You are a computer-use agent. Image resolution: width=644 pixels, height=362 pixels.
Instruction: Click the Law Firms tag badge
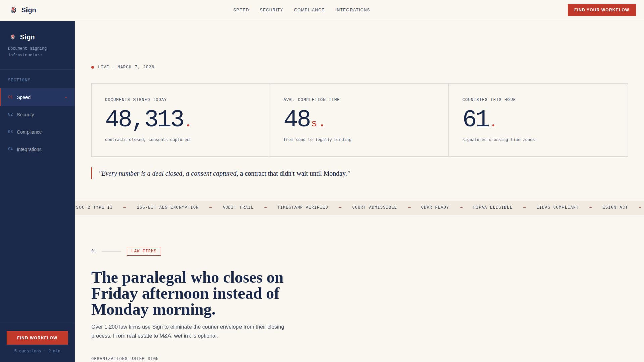tap(144, 251)
